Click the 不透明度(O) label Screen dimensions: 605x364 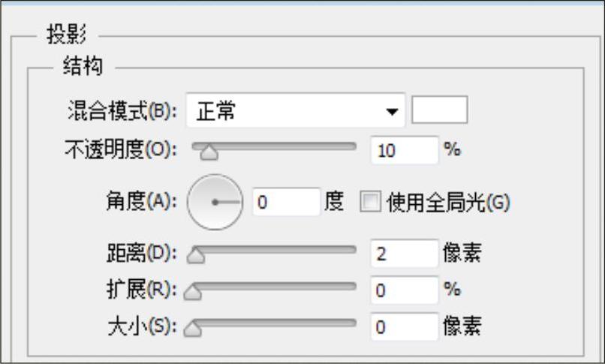121,149
